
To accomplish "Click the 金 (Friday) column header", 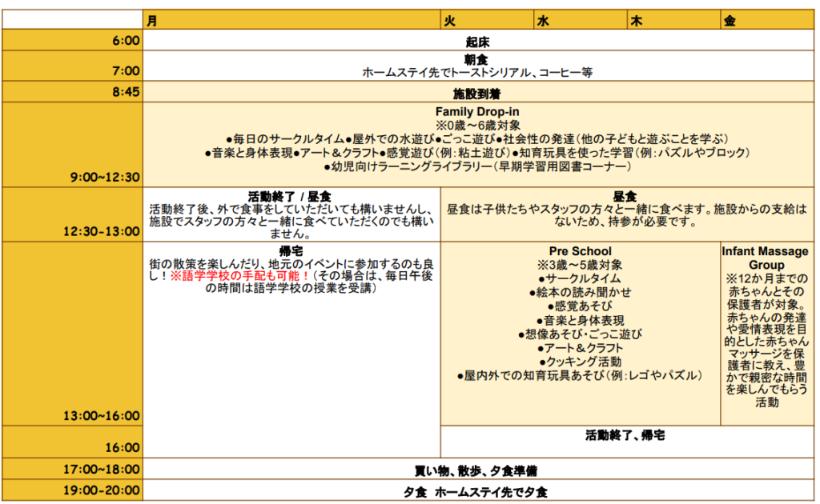I will click(x=730, y=22).
